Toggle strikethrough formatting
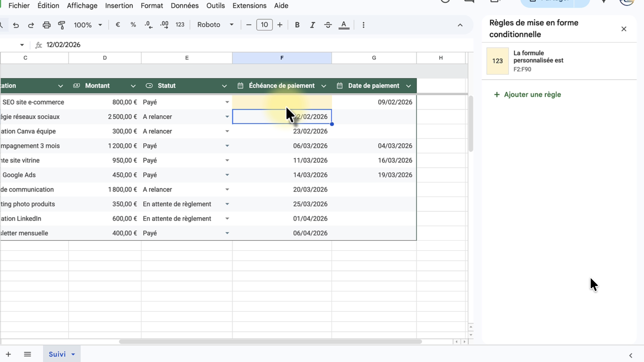The width and height of the screenshot is (644, 362). coord(328,25)
